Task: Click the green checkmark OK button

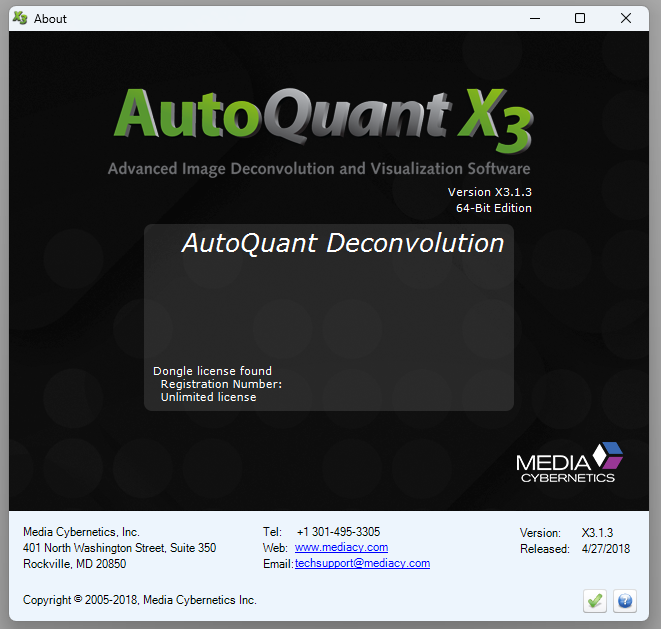Action: pos(594,601)
